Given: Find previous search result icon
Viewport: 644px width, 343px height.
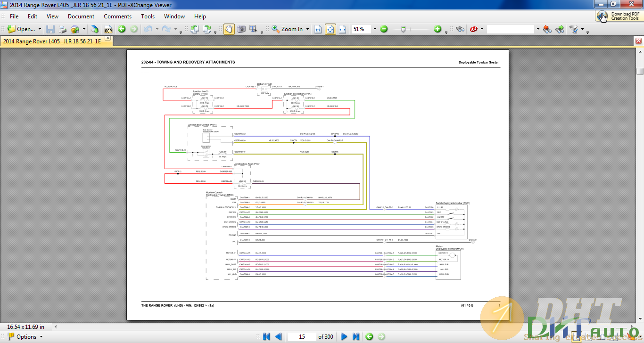Looking at the screenshot, I should pyautogui.click(x=547, y=29).
